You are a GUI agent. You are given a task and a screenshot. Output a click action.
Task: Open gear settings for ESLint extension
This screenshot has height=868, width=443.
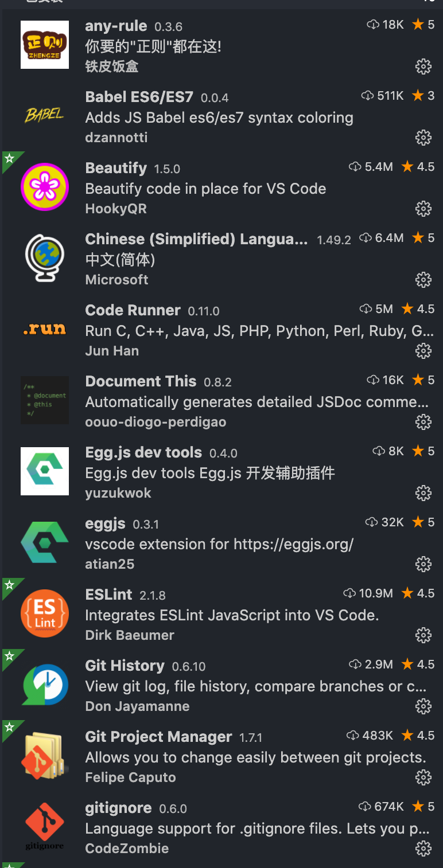tap(423, 635)
